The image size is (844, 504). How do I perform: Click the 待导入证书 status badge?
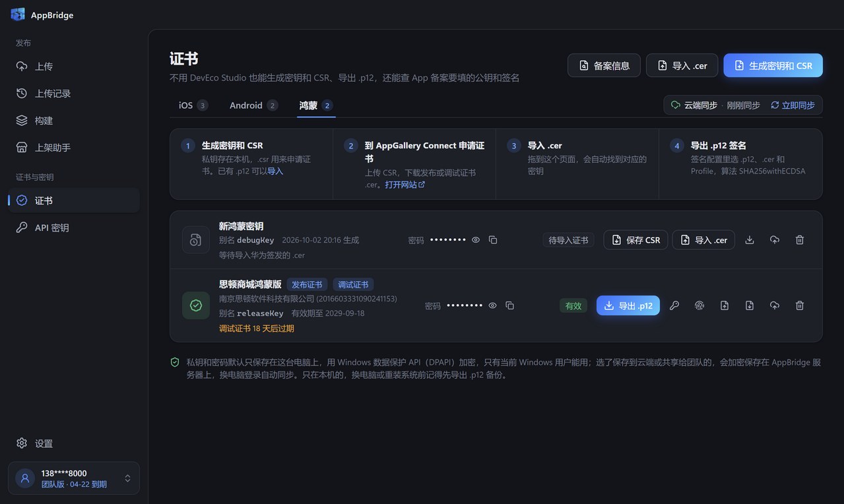[x=569, y=240]
